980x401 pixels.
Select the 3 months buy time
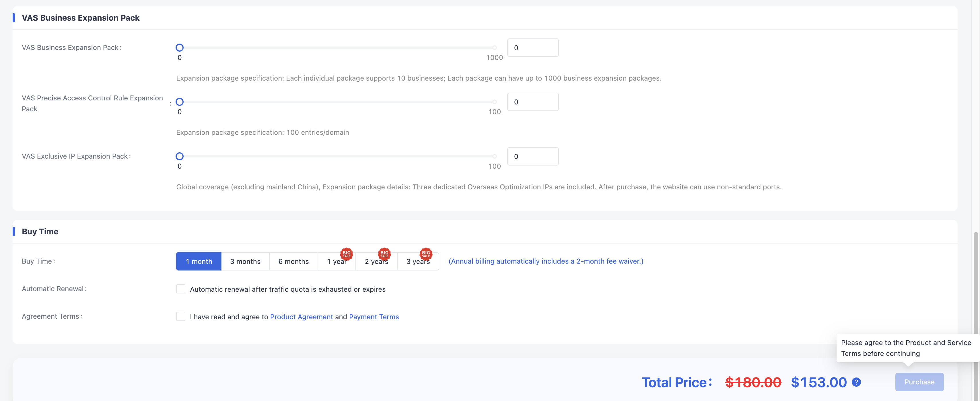click(x=245, y=261)
